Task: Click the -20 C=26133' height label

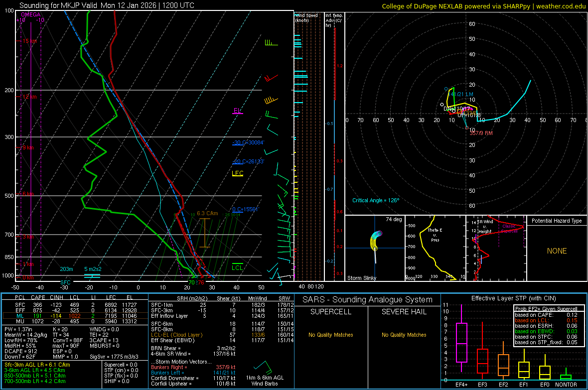Action: click(x=248, y=161)
